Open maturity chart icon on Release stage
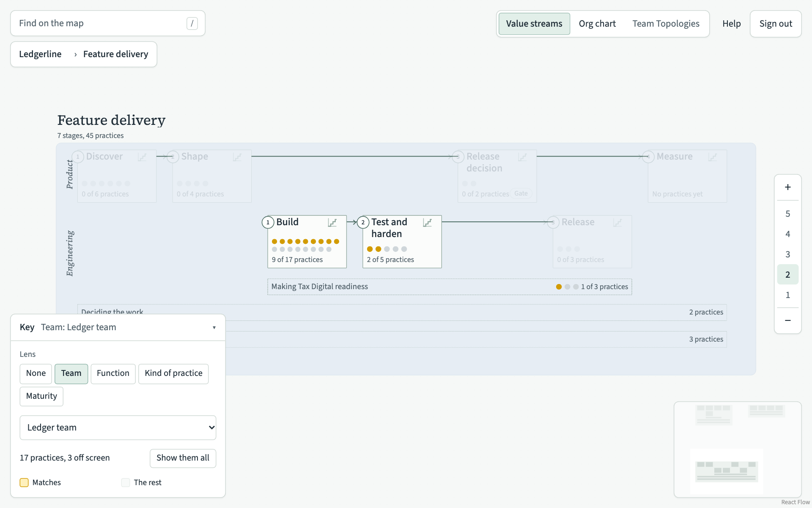The height and width of the screenshot is (508, 812). pyautogui.click(x=618, y=222)
